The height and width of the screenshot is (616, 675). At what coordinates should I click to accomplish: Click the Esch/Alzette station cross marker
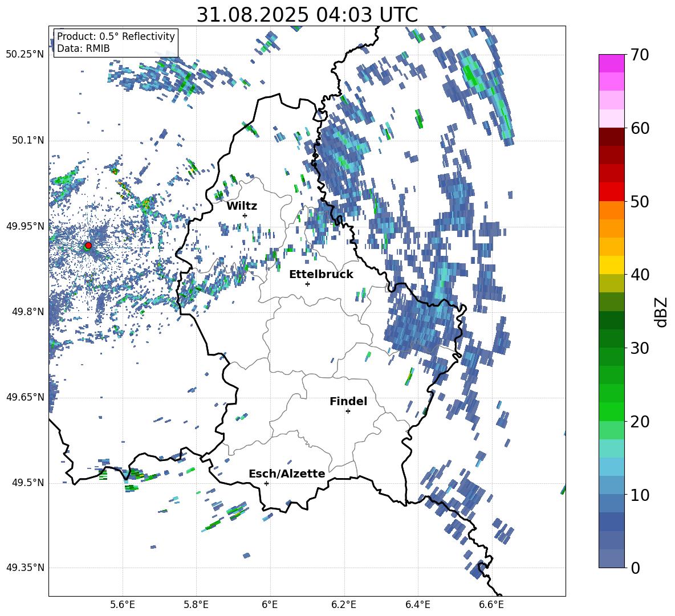point(266,483)
